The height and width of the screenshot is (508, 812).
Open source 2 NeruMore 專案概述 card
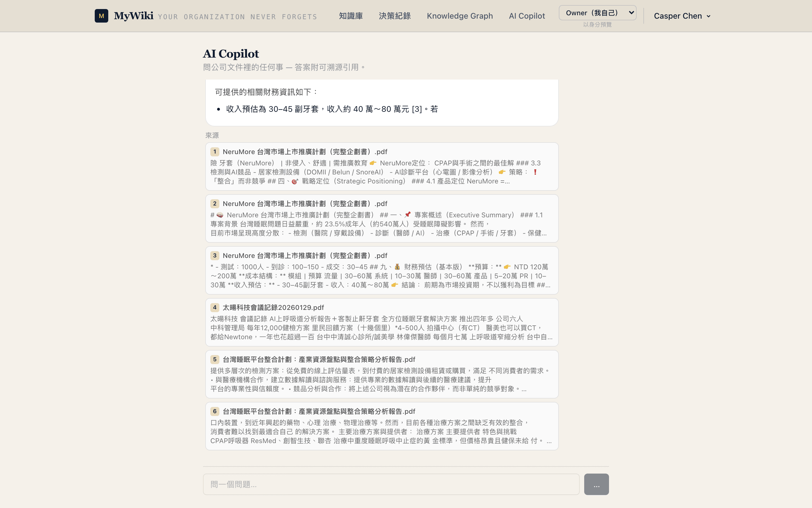pos(382,218)
